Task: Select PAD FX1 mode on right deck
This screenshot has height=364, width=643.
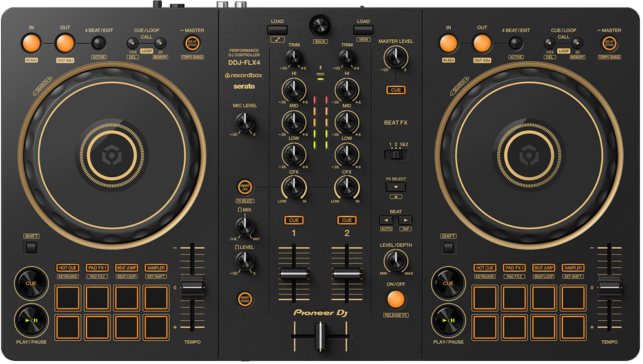Action: [514, 268]
